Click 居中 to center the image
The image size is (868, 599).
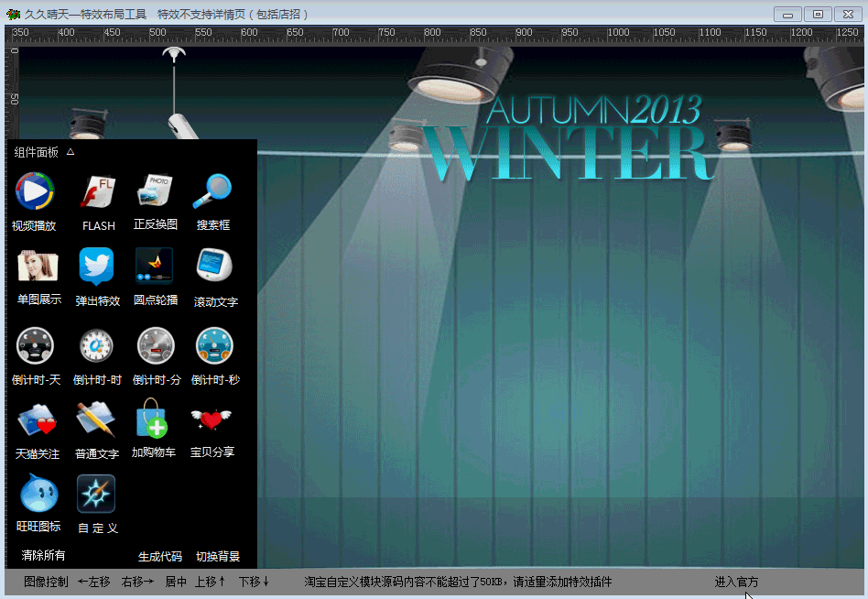click(x=176, y=583)
